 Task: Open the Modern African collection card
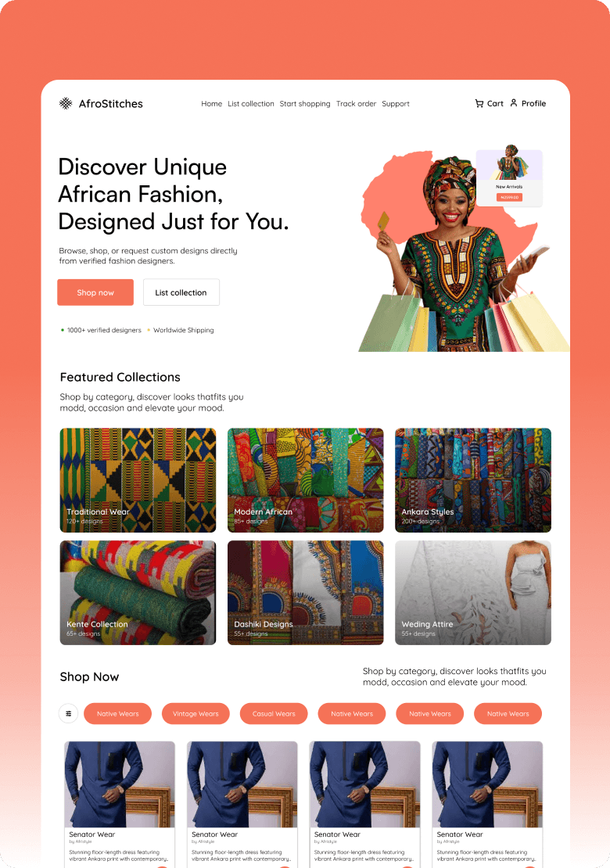306,480
